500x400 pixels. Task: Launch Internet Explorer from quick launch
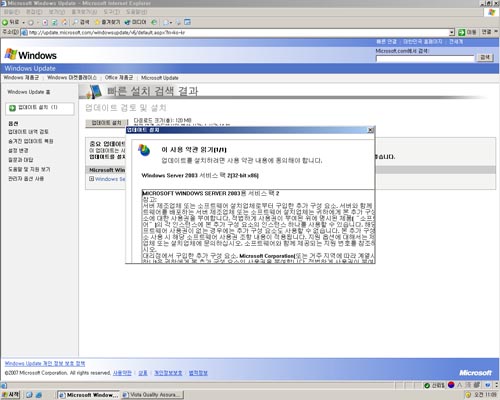[x=39, y=395]
